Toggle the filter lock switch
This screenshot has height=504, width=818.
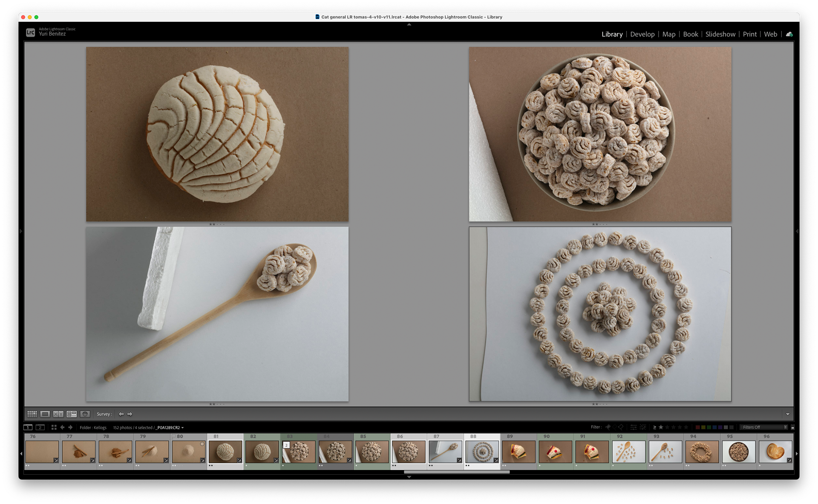792,427
